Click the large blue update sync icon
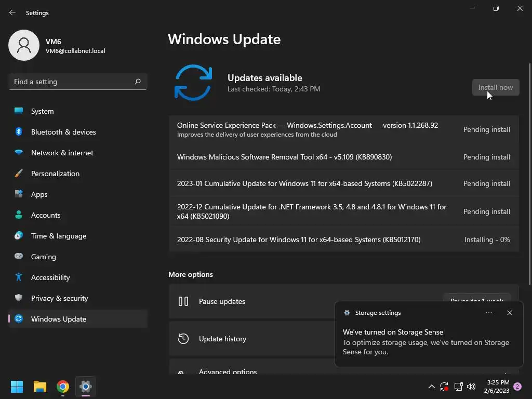This screenshot has height=399, width=532. [193, 83]
